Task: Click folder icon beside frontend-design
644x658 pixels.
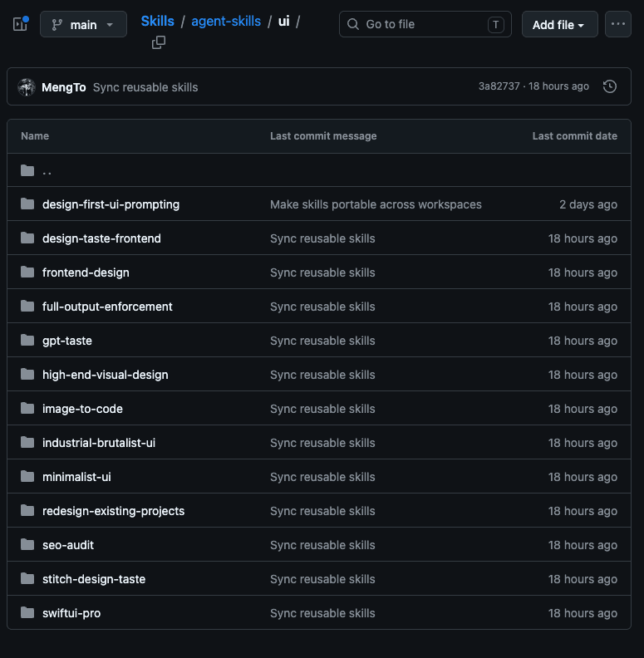Action: tap(27, 273)
